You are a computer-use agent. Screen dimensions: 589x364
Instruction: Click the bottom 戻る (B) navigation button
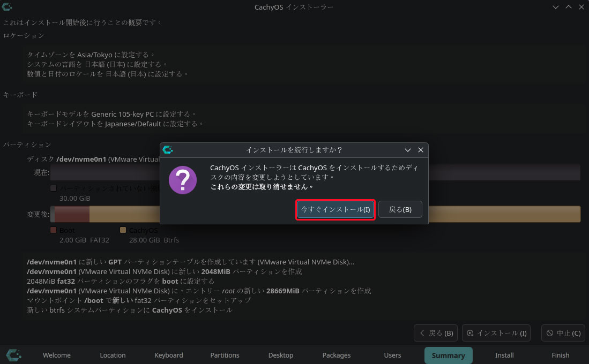click(x=436, y=333)
